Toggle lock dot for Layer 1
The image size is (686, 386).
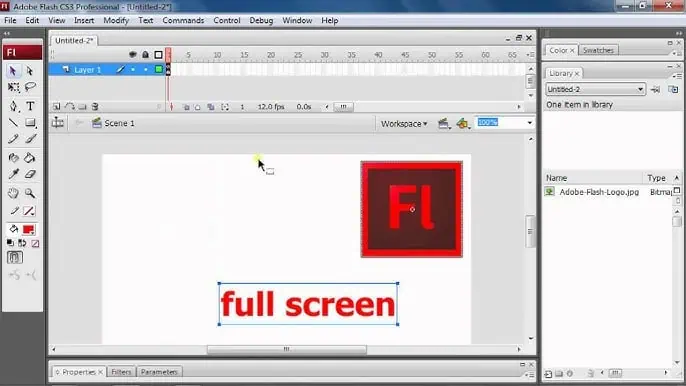click(x=146, y=70)
